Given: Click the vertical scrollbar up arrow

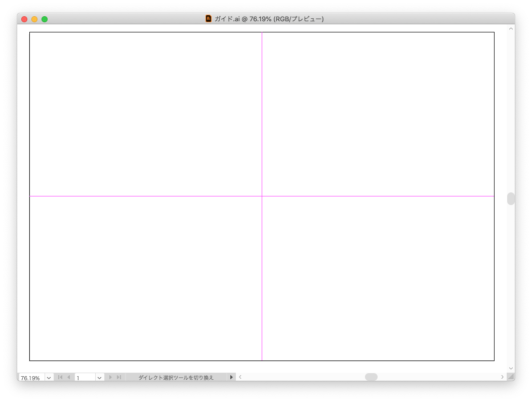Looking at the screenshot, I should point(511,29).
